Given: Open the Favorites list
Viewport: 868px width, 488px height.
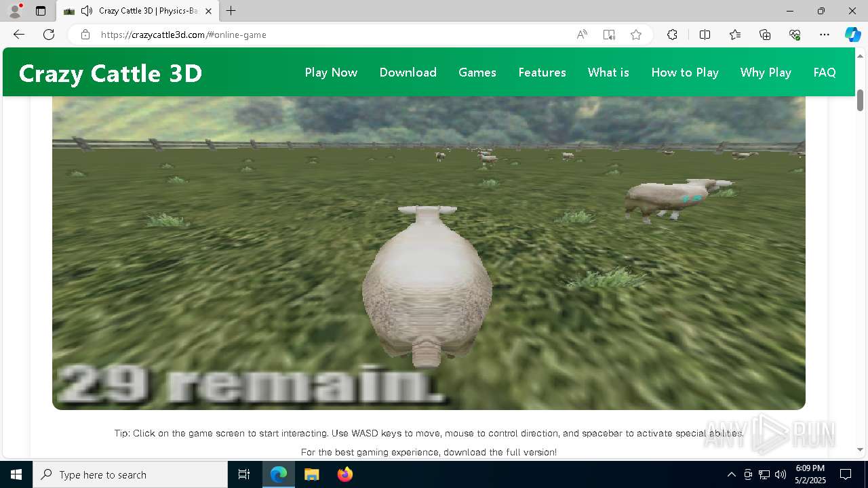Looking at the screenshot, I should pos(735,35).
